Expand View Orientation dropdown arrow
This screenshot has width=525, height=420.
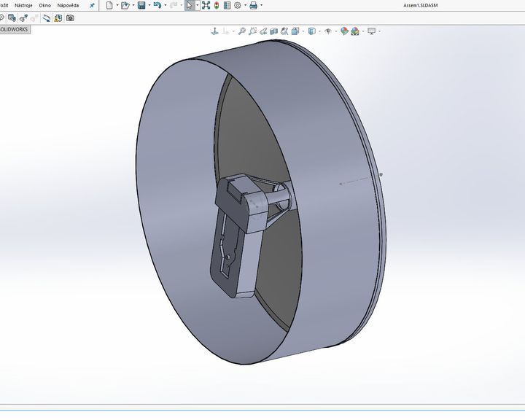tap(303, 31)
